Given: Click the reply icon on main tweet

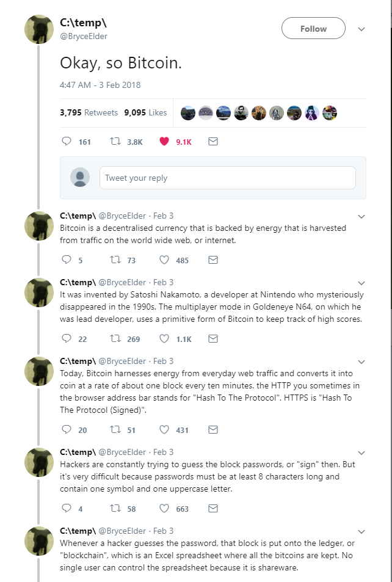Looking at the screenshot, I should click(67, 142).
